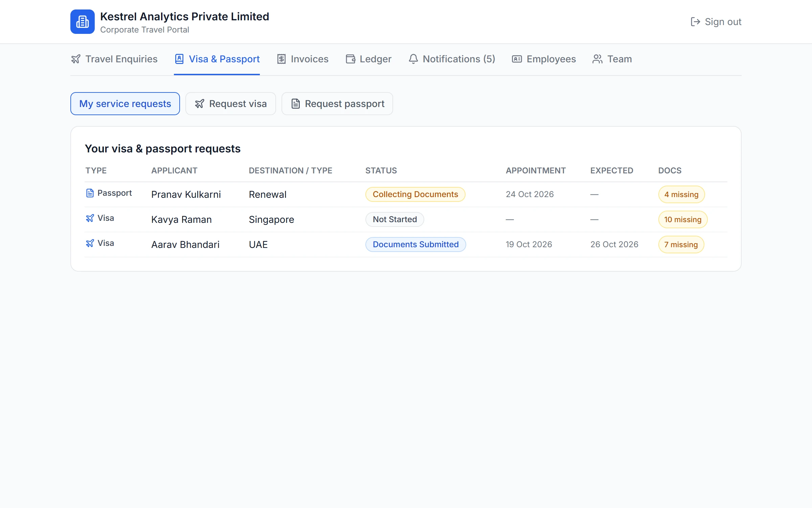Click the Notifications bell icon

tap(413, 59)
